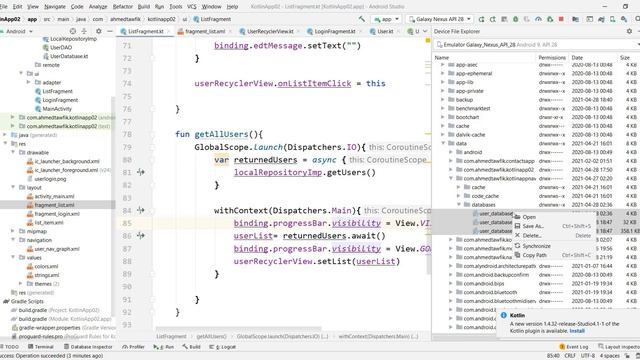Image resolution: width=640 pixels, height=360 pixels.
Task: Click getAllUsers() breadcrumb at editor bottom
Action: coord(211,336)
